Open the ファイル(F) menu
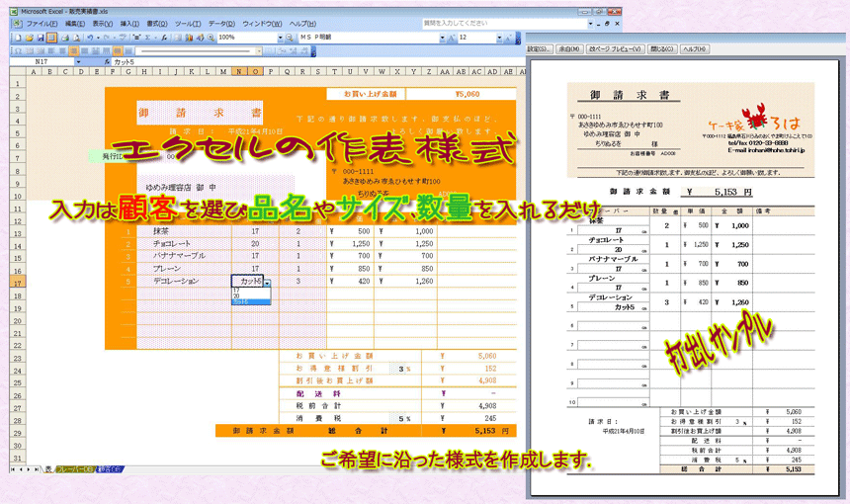This screenshot has width=850, height=504. coord(41,22)
